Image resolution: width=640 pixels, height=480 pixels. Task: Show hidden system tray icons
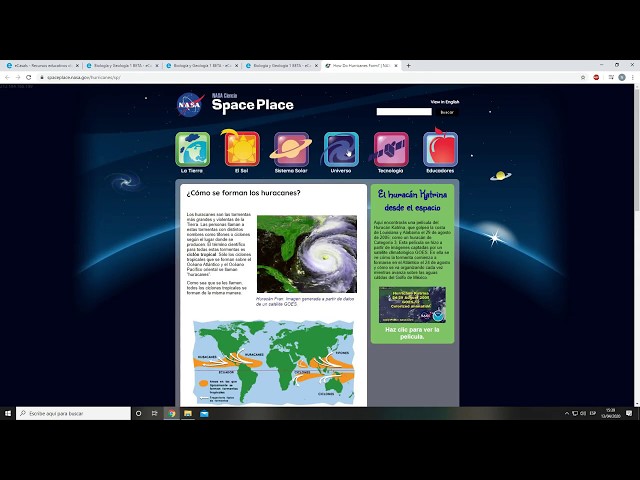567,413
